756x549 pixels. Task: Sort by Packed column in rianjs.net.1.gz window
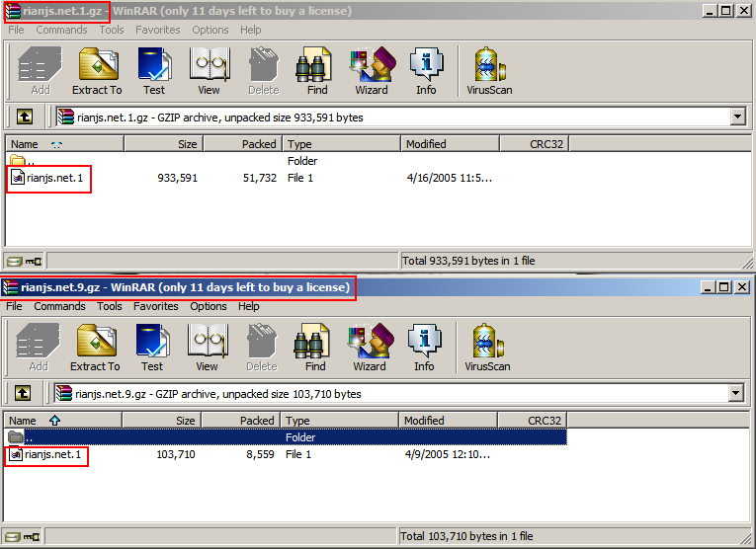(243, 144)
